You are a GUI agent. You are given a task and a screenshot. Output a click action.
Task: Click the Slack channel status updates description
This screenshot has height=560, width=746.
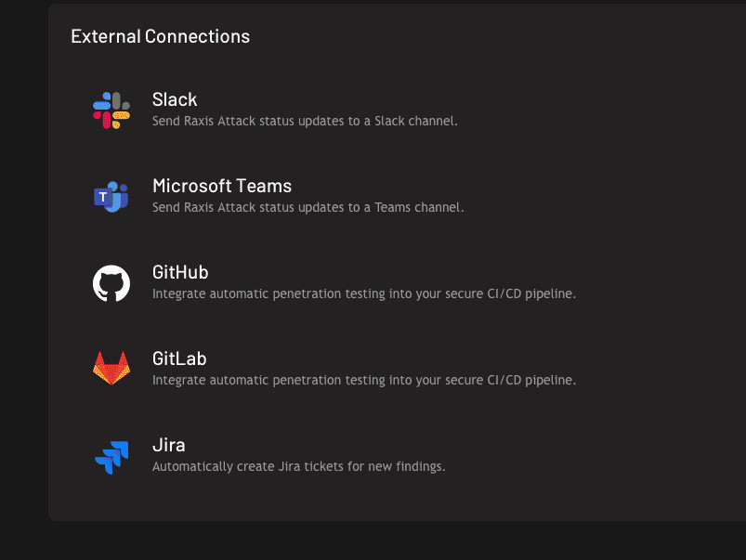click(305, 121)
